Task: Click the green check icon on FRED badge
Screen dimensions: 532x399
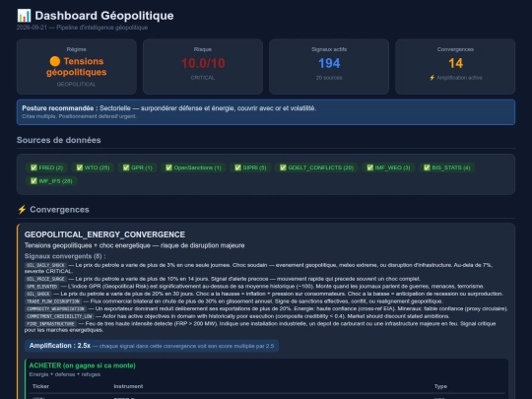Action: (x=33, y=167)
